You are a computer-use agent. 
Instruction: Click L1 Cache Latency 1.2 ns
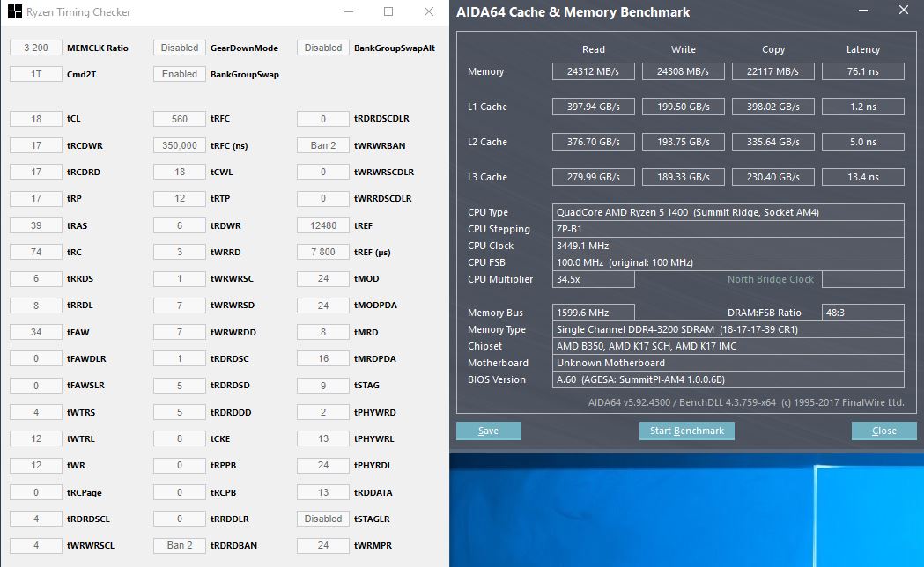863,107
